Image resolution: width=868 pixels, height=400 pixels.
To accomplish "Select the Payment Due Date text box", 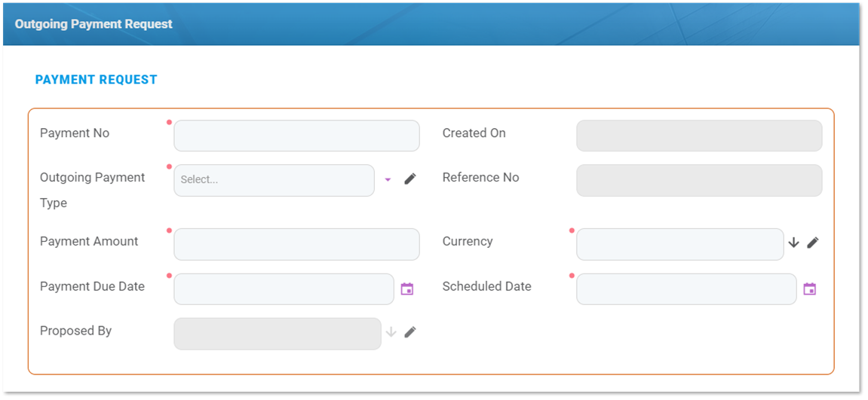I will [x=284, y=289].
